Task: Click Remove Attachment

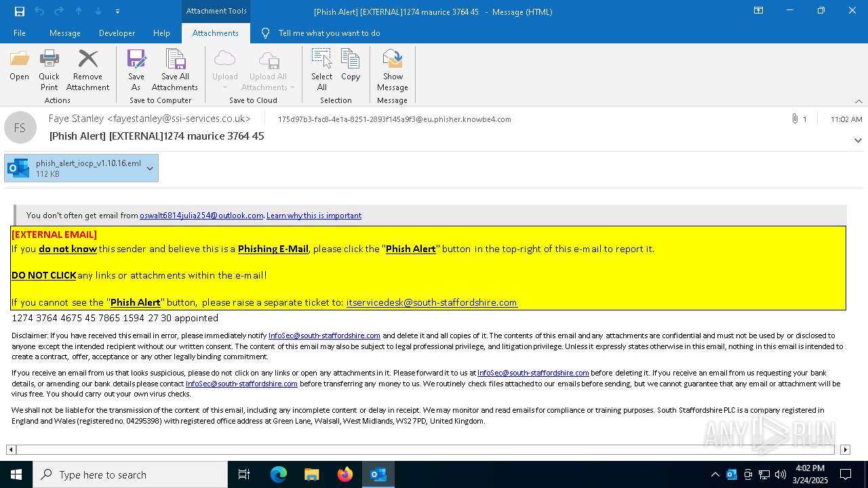Action: click(x=87, y=70)
